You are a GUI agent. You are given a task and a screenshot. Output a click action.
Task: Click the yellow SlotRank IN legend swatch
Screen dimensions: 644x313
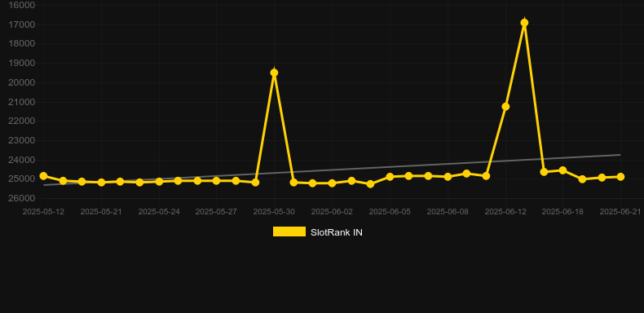(x=289, y=231)
